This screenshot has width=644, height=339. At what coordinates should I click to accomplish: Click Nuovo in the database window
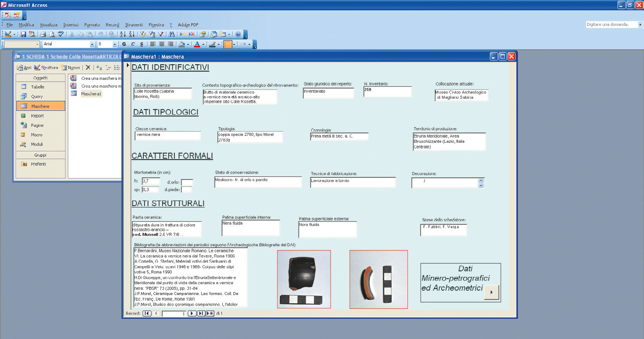click(71, 67)
